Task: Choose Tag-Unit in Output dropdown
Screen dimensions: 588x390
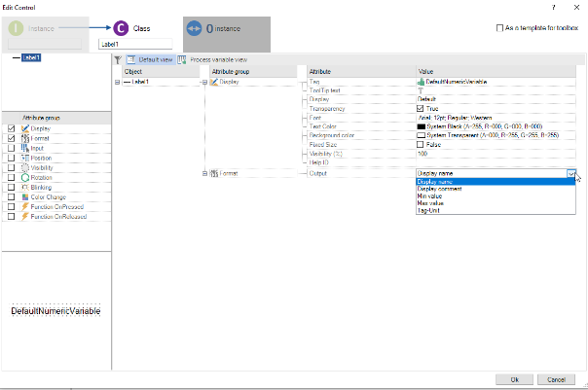Action: 496,210
